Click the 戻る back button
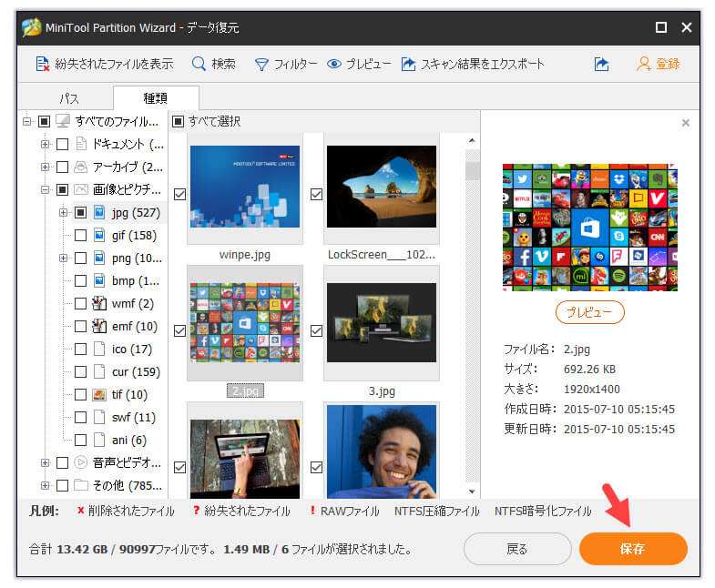Image resolution: width=715 pixels, height=588 pixels. (517, 549)
